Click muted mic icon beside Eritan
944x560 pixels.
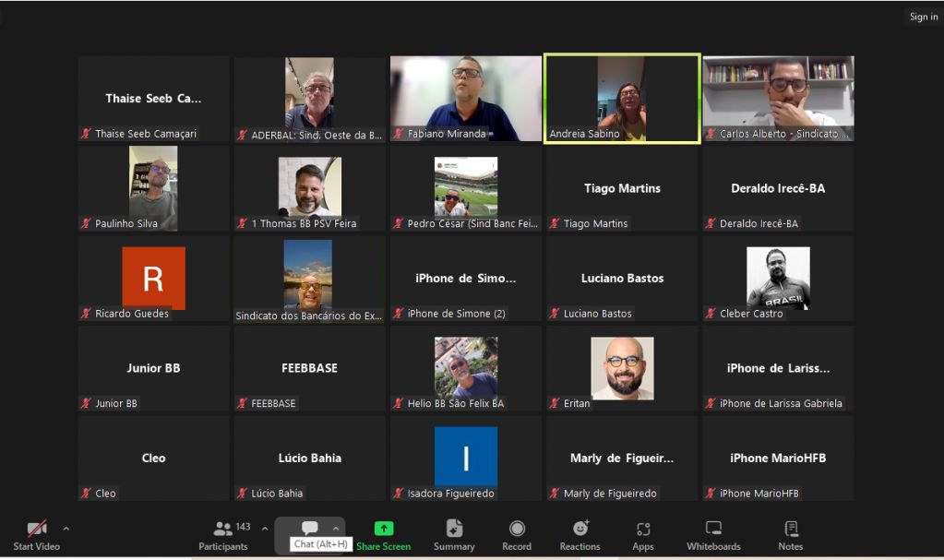pyautogui.click(x=555, y=403)
